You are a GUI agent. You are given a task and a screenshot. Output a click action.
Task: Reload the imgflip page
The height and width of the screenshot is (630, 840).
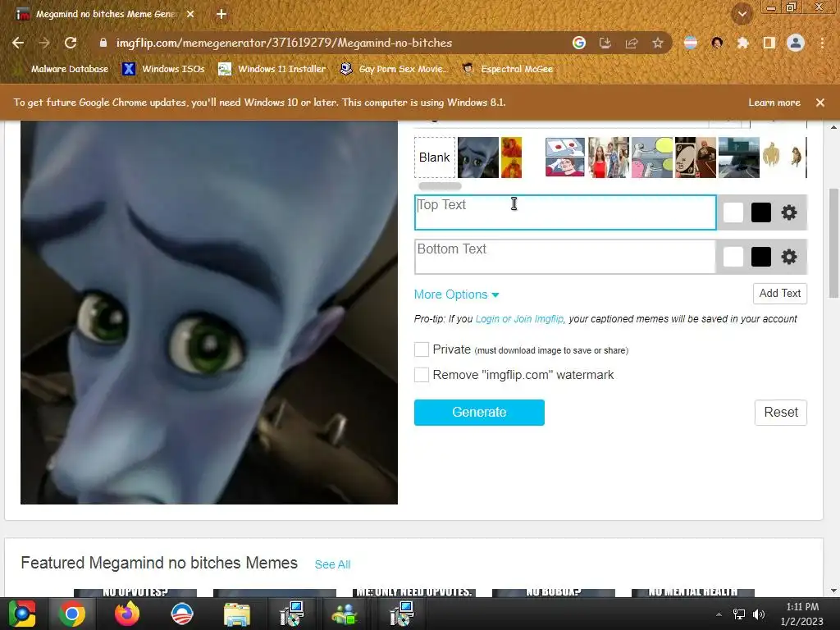(71, 43)
